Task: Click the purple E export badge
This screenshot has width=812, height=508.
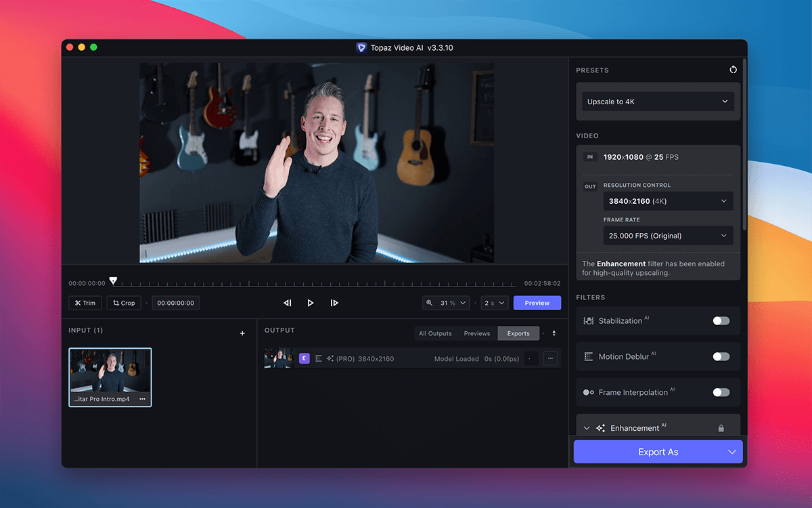Action: [x=304, y=358]
